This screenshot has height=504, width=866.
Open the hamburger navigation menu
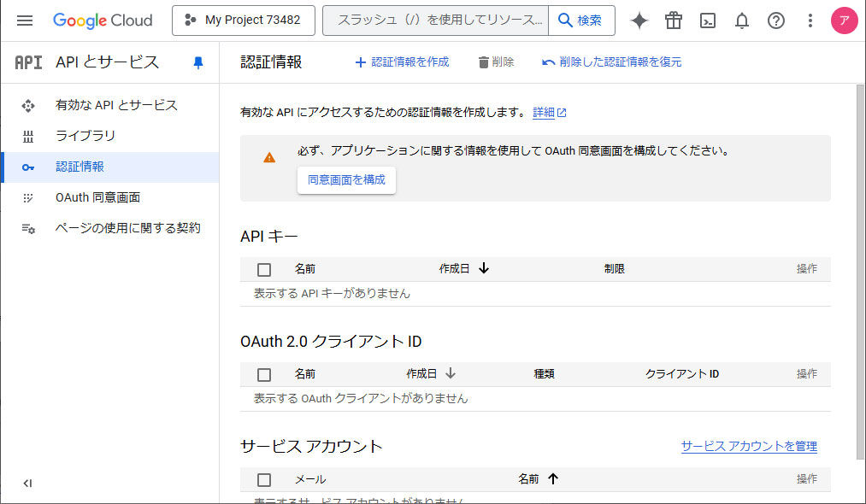(25, 21)
